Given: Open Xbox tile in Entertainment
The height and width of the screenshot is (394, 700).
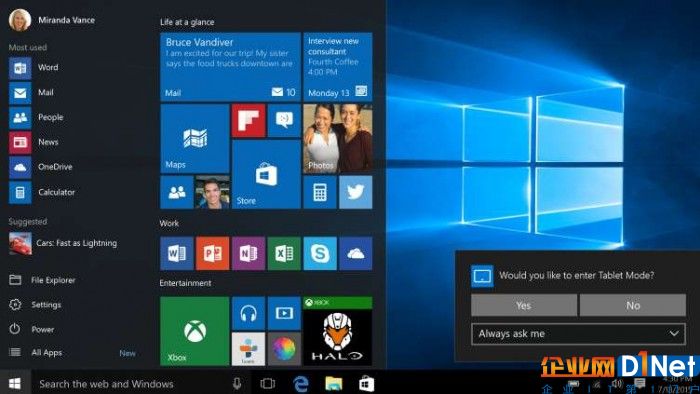Looking at the screenshot, I should [x=195, y=331].
